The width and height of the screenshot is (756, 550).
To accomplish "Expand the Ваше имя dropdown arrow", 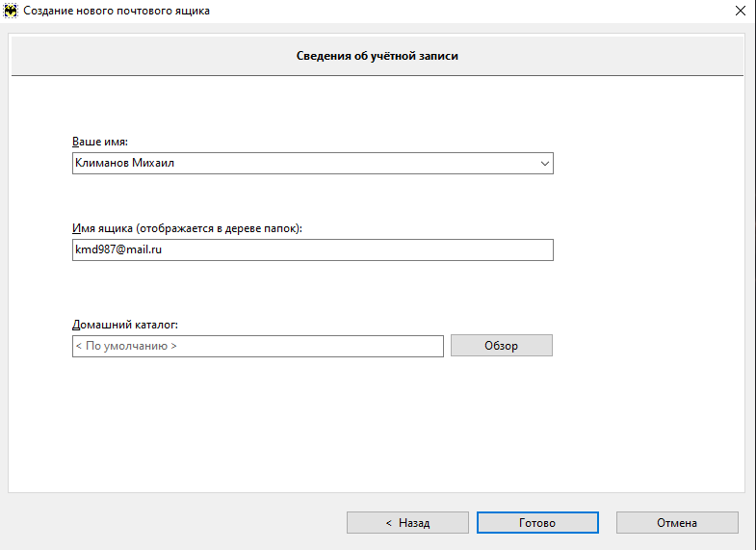I will (x=545, y=164).
